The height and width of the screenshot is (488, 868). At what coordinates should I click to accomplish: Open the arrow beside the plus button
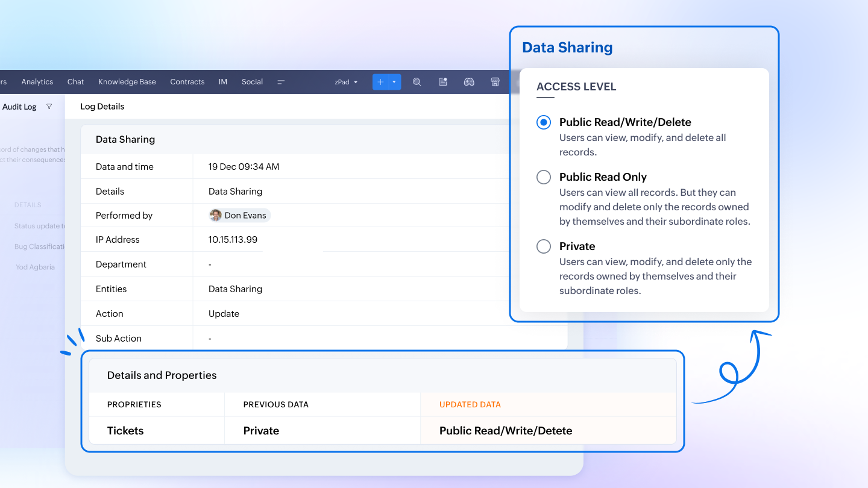[394, 82]
